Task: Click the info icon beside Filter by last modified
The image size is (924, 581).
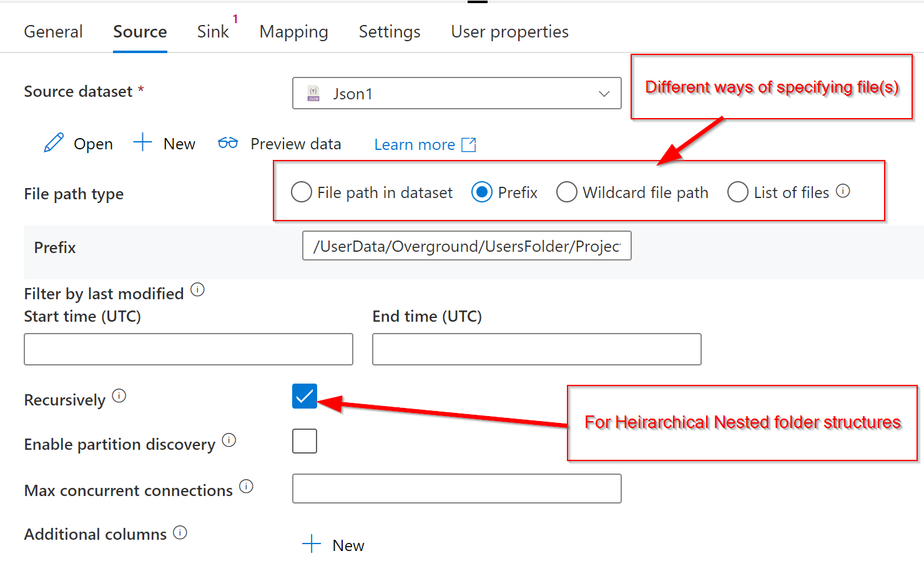Action: [198, 289]
